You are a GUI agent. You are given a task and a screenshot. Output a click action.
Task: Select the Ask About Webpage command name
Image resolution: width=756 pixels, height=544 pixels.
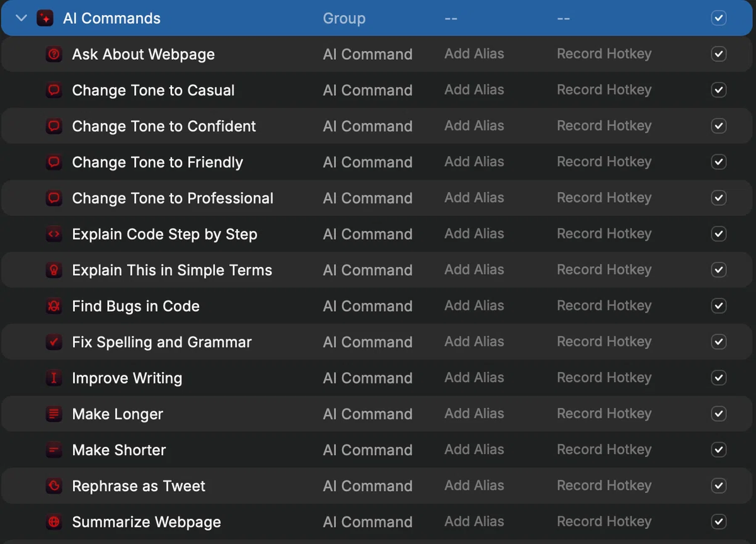click(x=143, y=55)
